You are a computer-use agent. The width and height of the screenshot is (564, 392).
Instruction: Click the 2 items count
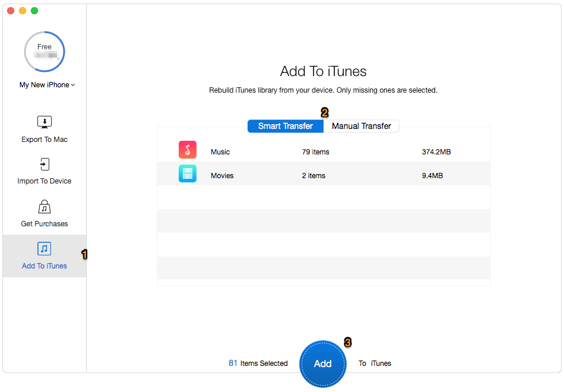(313, 176)
